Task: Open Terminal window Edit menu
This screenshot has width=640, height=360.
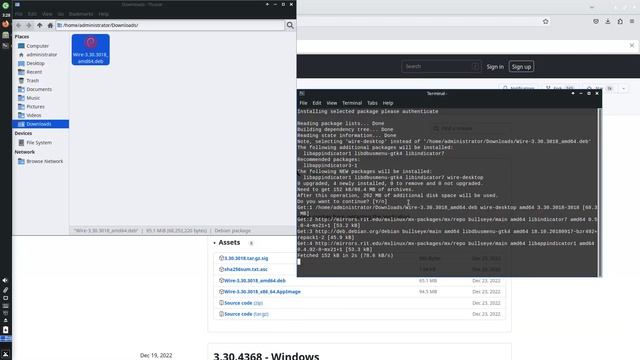Action: [317, 103]
